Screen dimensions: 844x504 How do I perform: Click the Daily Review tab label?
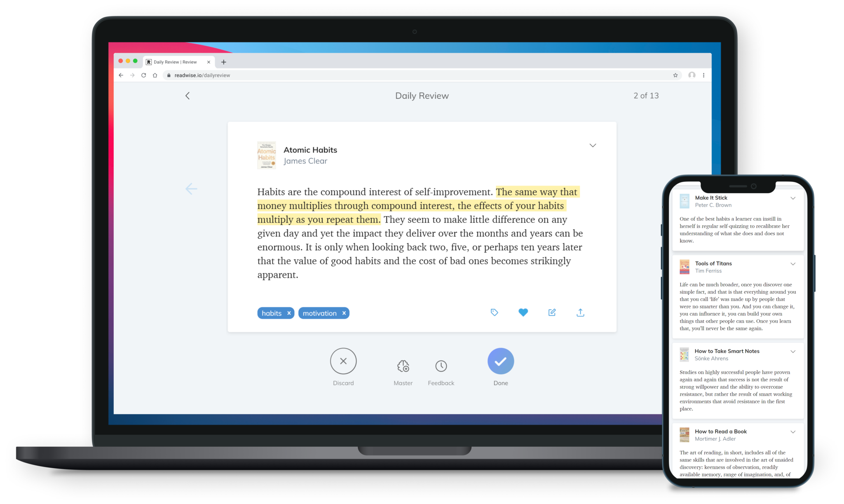(x=178, y=62)
